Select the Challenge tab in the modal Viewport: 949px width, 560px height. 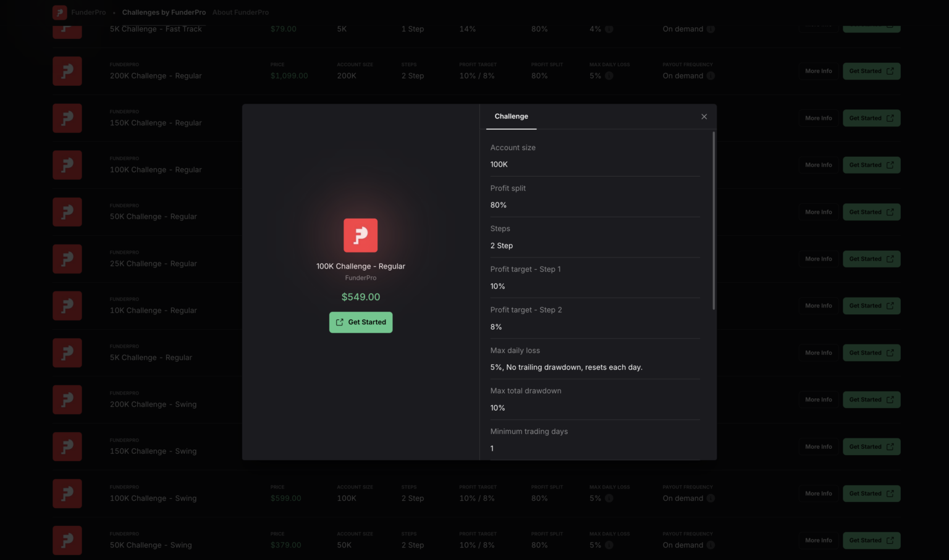tap(511, 116)
